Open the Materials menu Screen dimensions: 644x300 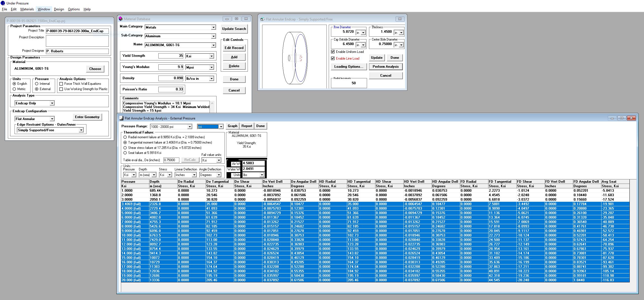tap(27, 9)
